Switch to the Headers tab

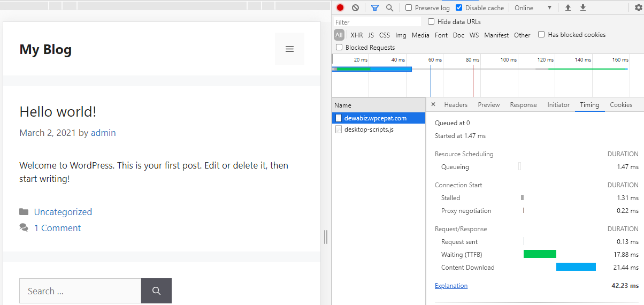click(456, 105)
